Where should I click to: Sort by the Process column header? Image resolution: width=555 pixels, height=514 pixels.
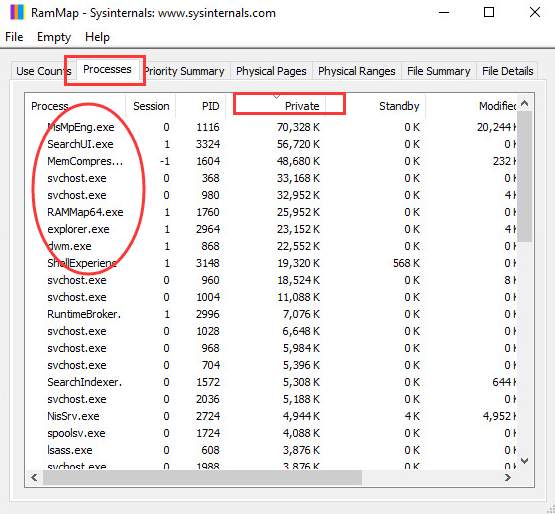pyautogui.click(x=75, y=106)
